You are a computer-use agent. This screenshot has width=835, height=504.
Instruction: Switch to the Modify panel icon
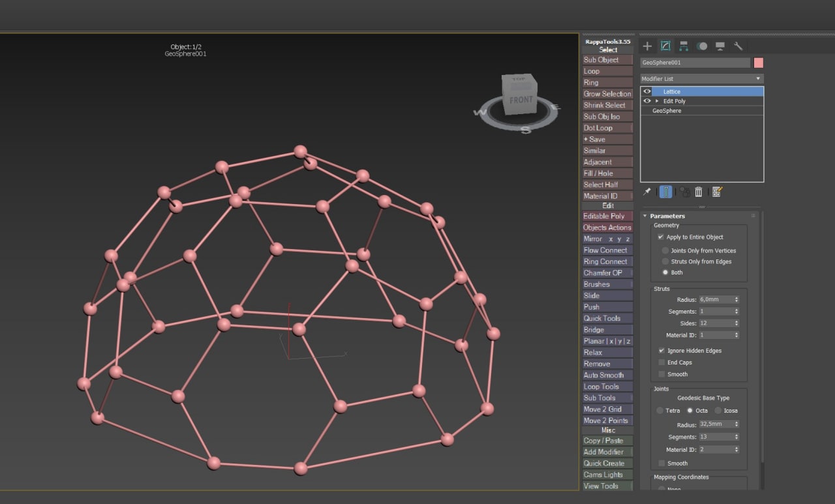665,46
